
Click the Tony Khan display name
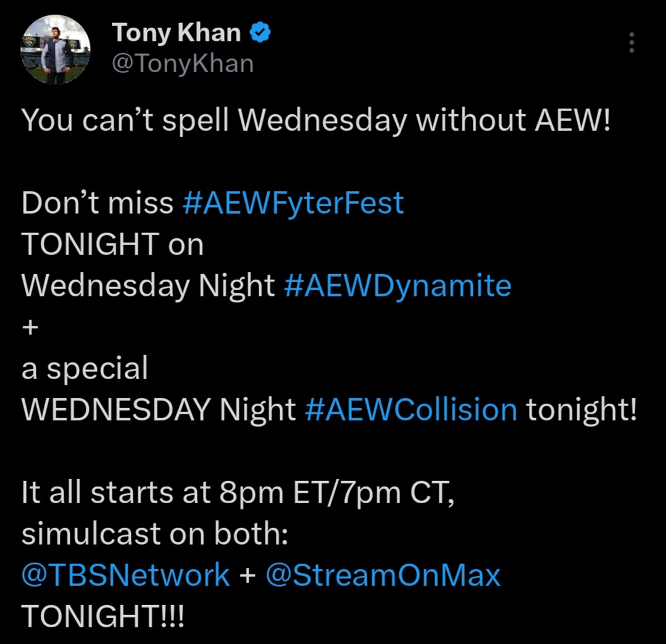[x=177, y=33]
